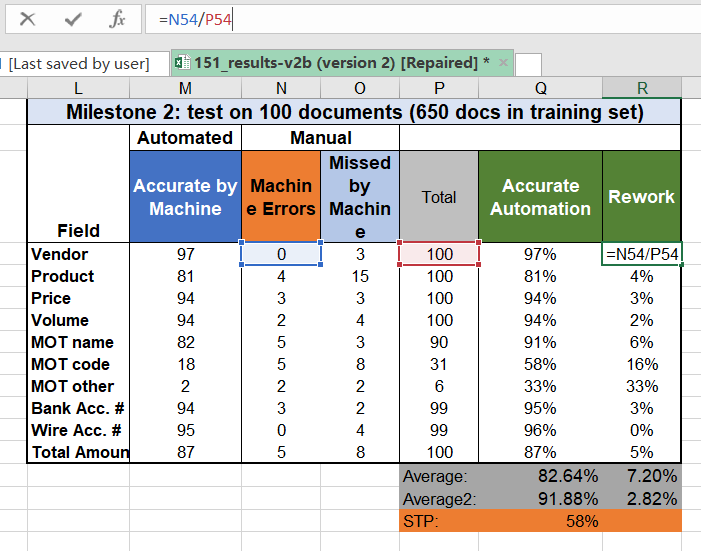This screenshot has width=701, height=551.
Task: Select Wire Acc. # Rework 0%
Action: click(x=642, y=430)
